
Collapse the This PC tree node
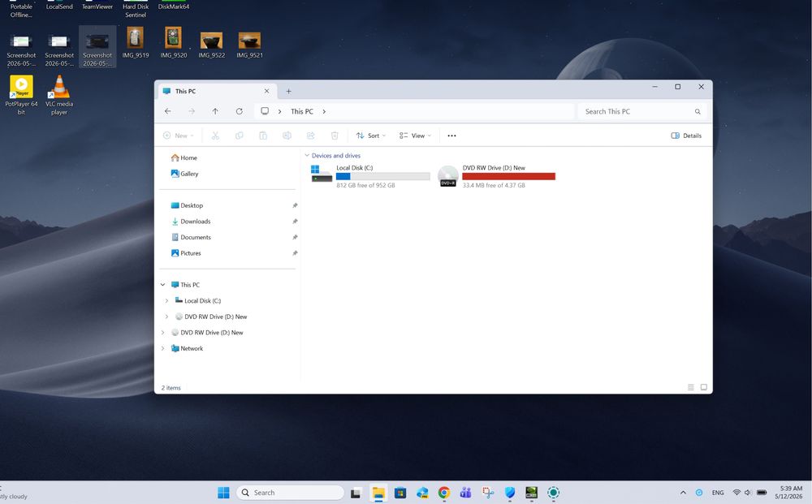(162, 285)
